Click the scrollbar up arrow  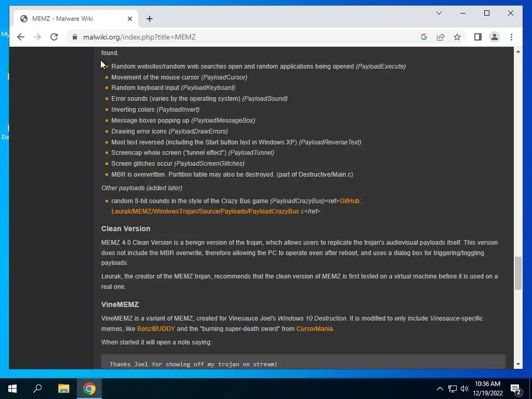518,51
